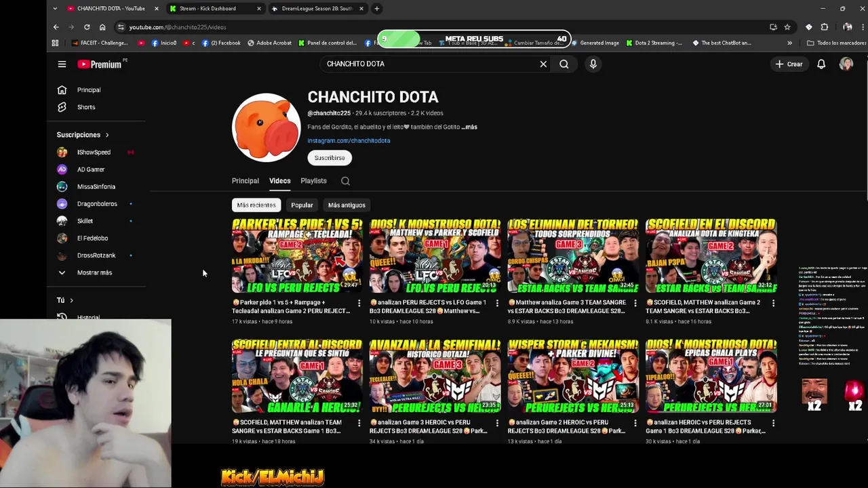Open instagram.com/chanchitodota link

(349, 140)
